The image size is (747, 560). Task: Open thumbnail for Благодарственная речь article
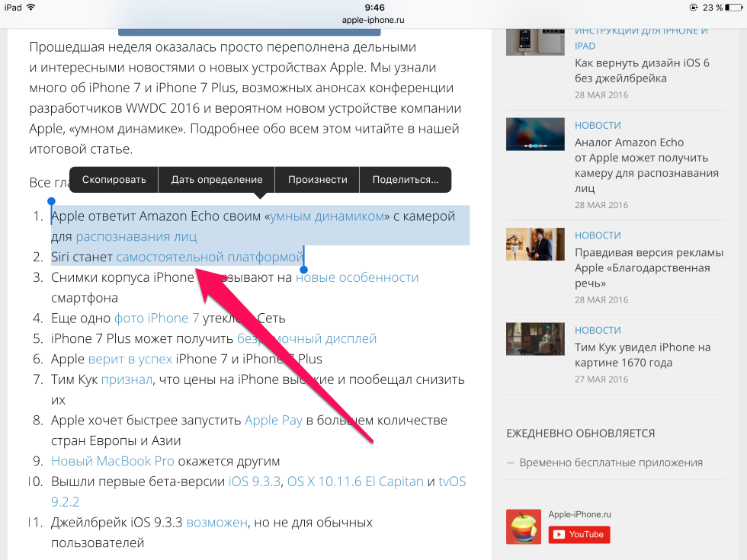[535, 244]
